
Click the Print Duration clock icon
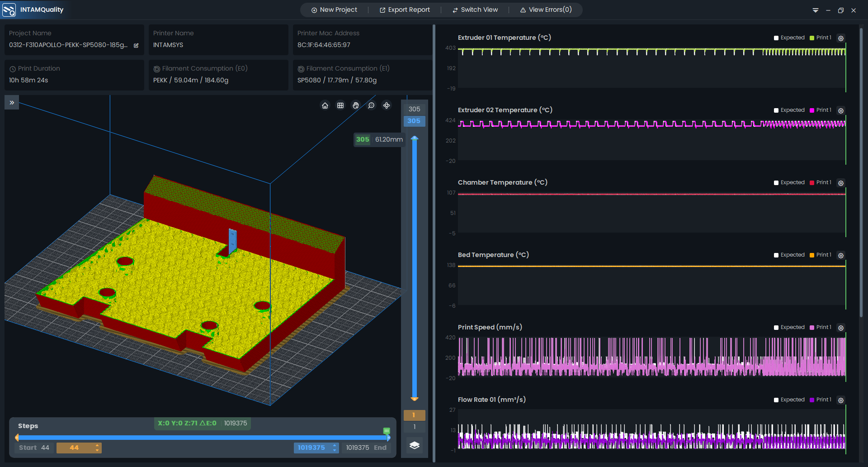13,69
